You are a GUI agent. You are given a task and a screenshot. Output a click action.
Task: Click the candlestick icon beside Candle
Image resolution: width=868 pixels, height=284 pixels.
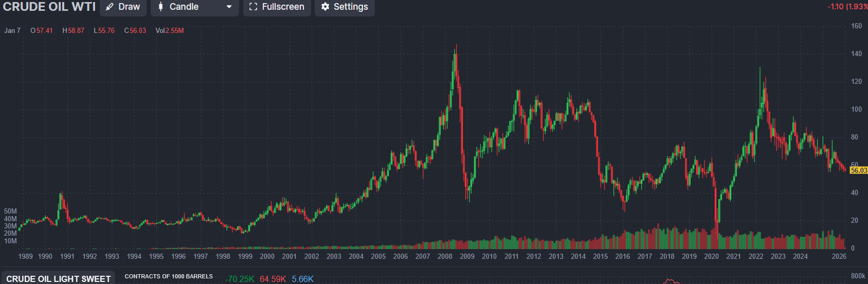pos(160,7)
